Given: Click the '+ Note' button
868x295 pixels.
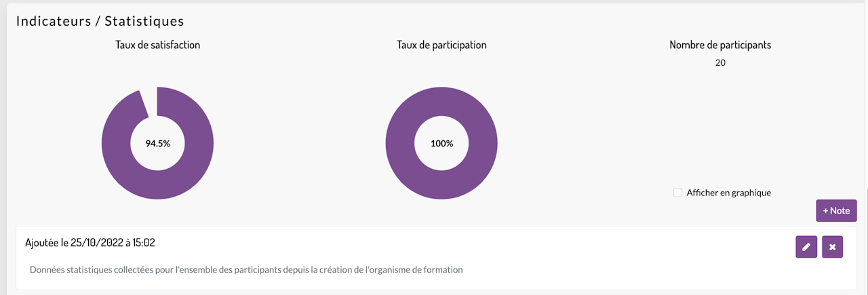Looking at the screenshot, I should point(836,210).
